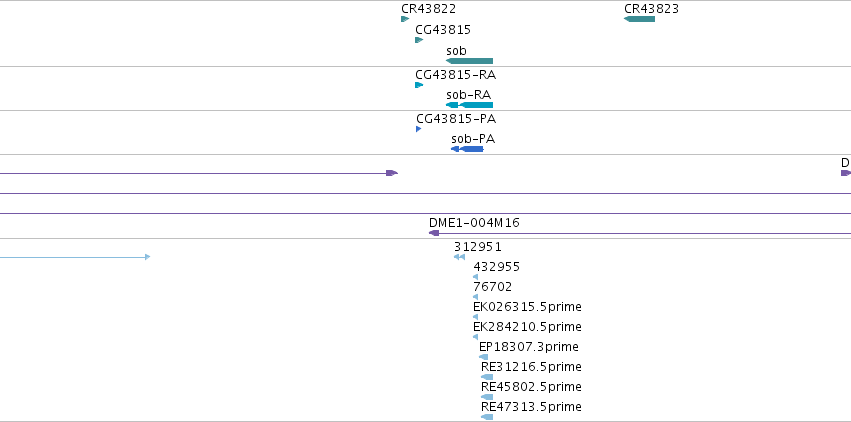
Task: Click the sob-PA label
Action: coord(473,139)
